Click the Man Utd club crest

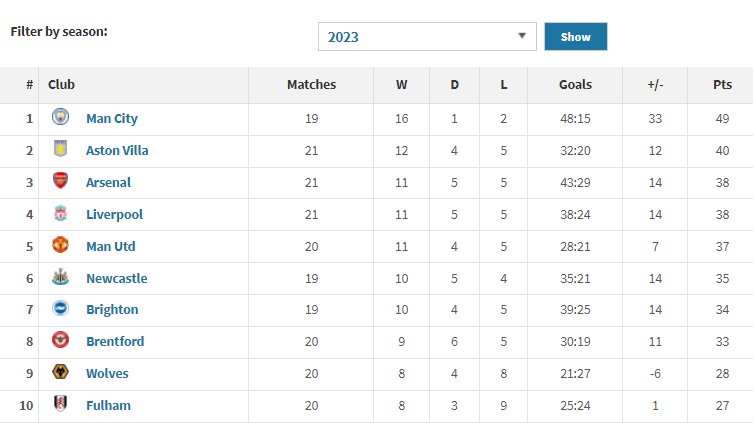[x=61, y=244]
